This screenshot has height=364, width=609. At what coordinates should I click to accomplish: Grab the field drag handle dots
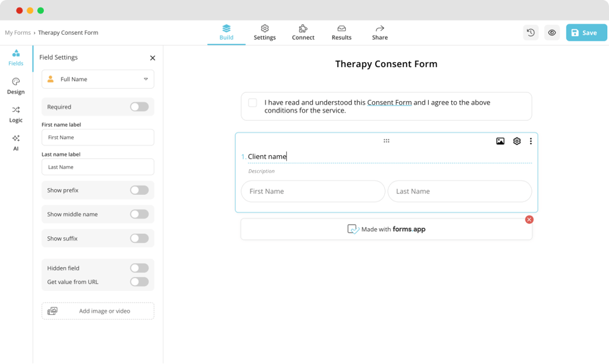tap(386, 141)
